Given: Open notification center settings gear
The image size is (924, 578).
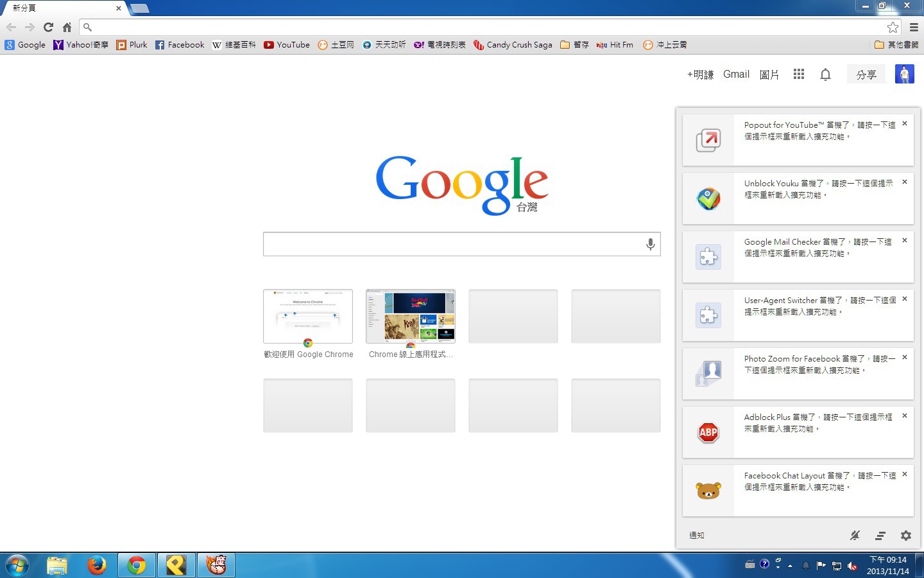Looking at the screenshot, I should 906,536.
